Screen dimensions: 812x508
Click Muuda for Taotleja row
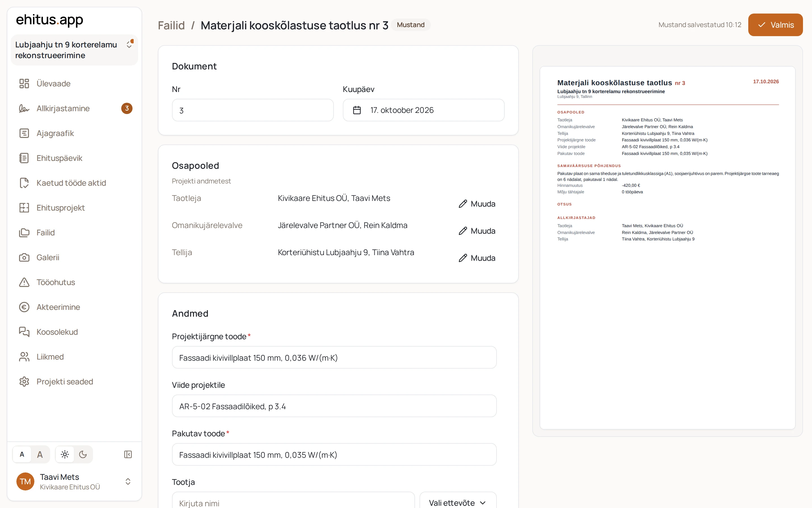(477, 203)
